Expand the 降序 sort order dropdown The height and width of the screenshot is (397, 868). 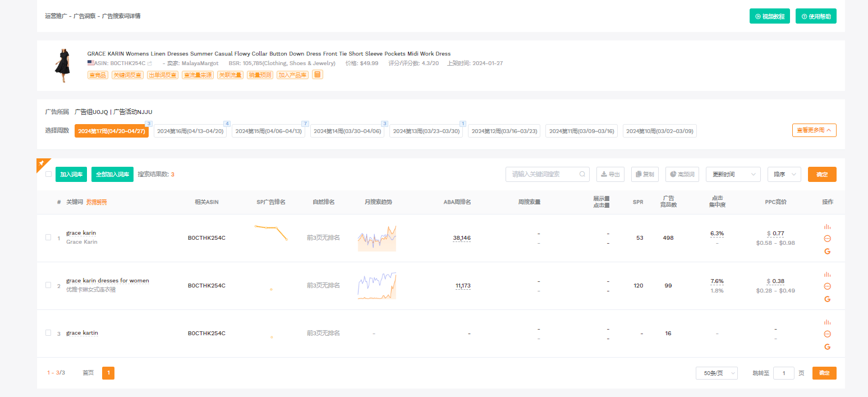pos(784,174)
